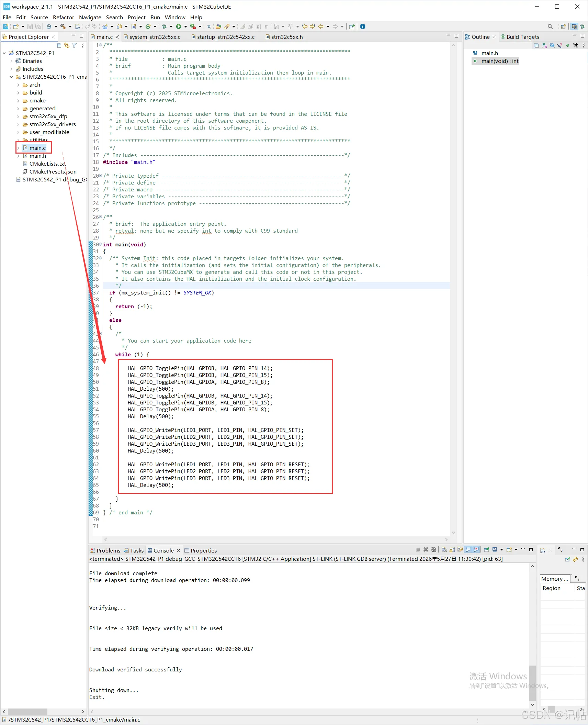This screenshot has width=588, height=725.
Task: Toggle Hide Static Members in Outline toolbar
Action: (560, 45)
